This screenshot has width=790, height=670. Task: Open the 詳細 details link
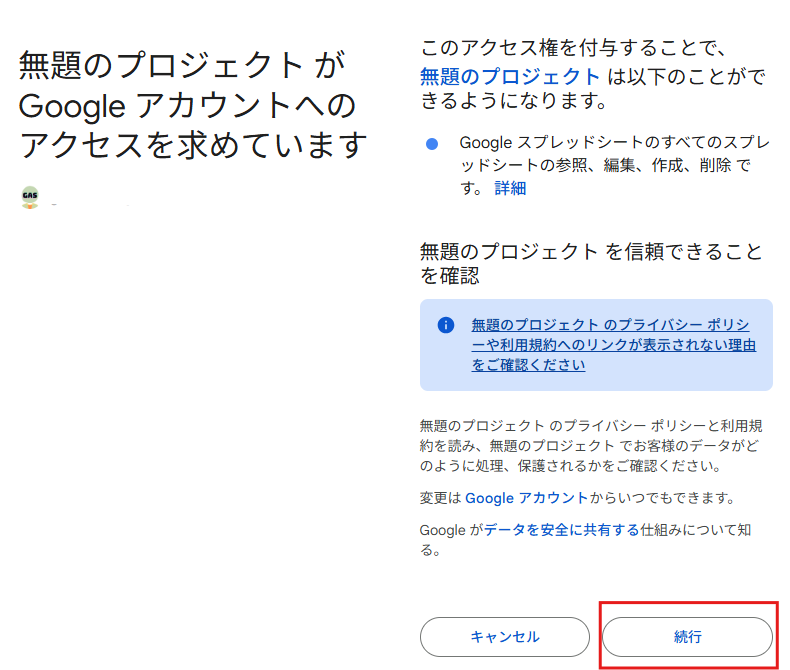tap(510, 188)
